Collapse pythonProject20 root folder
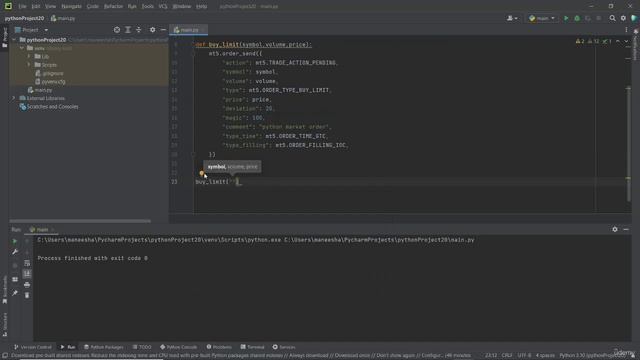 14,40
